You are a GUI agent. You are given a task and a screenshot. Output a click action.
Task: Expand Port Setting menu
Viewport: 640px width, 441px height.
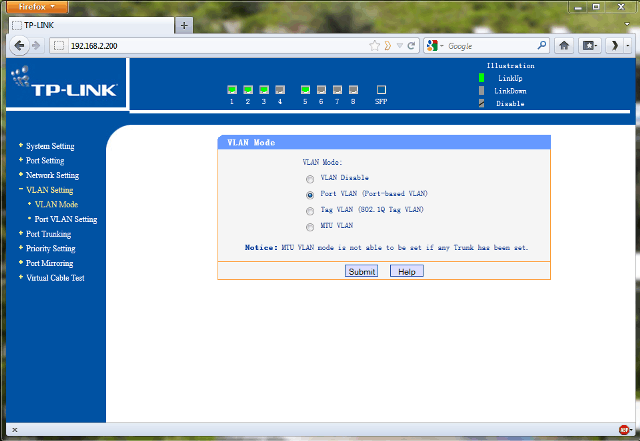45,160
